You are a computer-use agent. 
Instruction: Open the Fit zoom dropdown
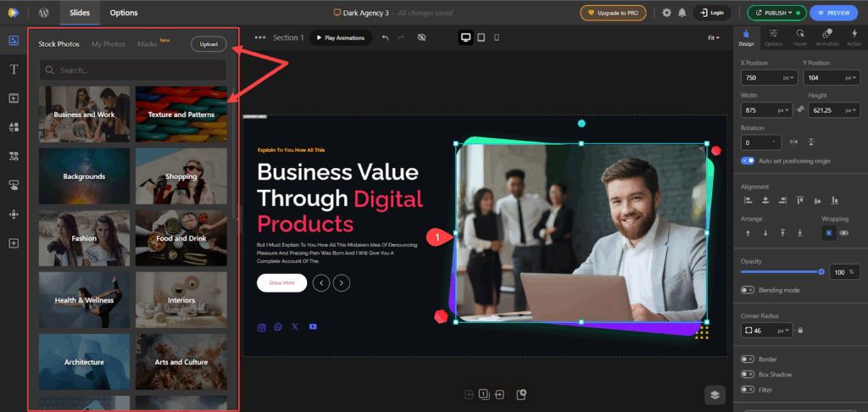click(x=714, y=37)
